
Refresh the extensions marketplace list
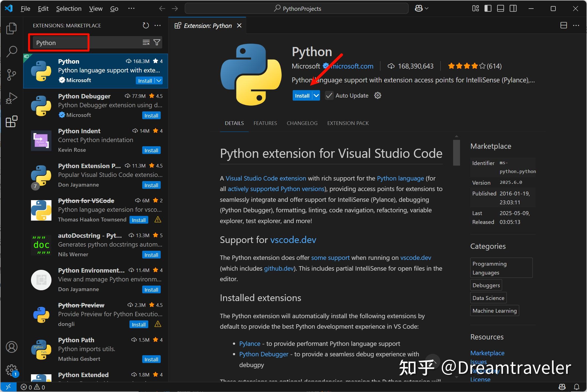click(x=146, y=25)
